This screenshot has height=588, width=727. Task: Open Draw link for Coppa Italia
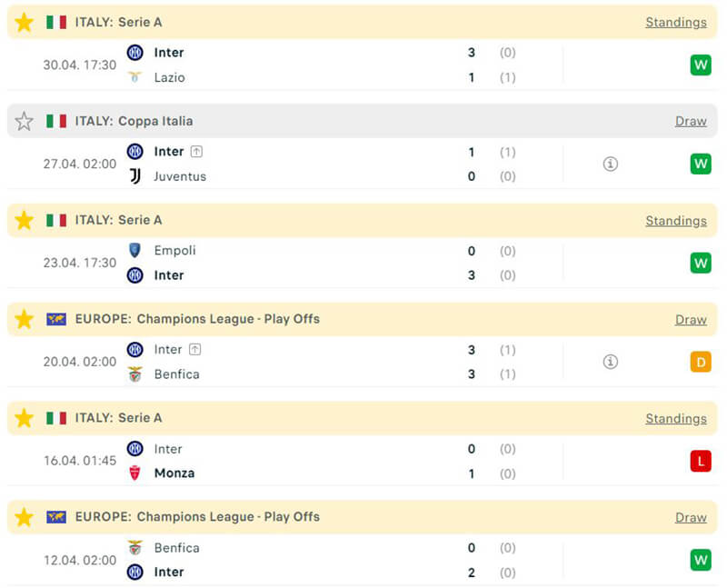(691, 121)
